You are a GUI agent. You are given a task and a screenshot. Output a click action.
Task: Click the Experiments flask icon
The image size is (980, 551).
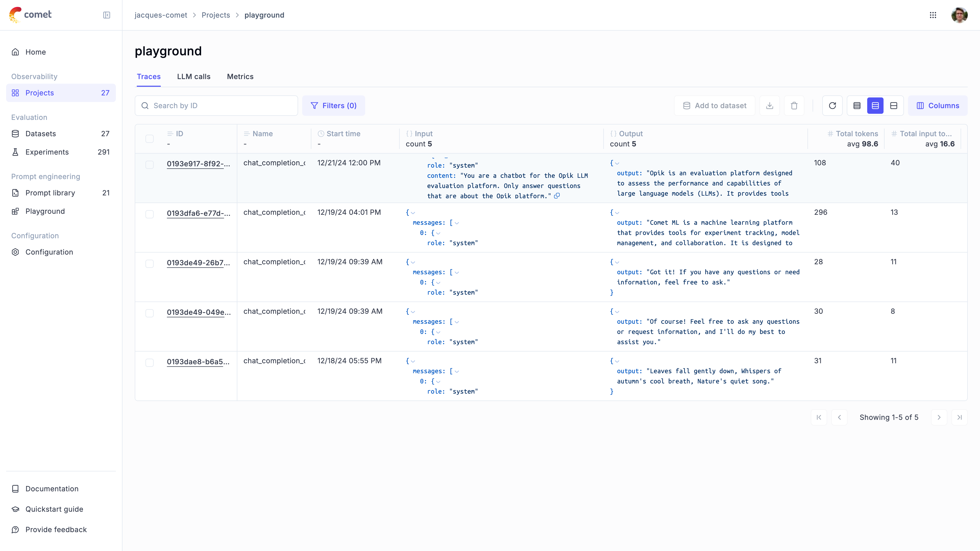(15, 152)
